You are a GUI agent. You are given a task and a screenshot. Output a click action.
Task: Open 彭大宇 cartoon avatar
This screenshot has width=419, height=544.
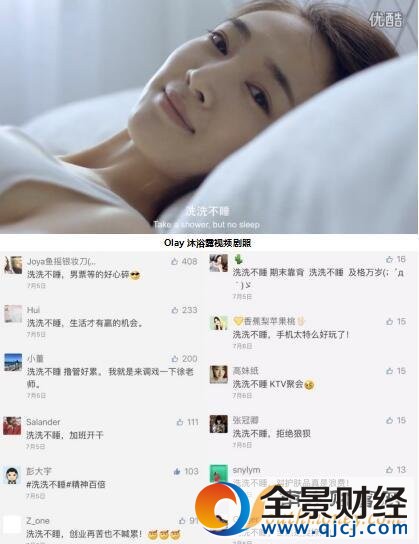pyautogui.click(x=12, y=475)
